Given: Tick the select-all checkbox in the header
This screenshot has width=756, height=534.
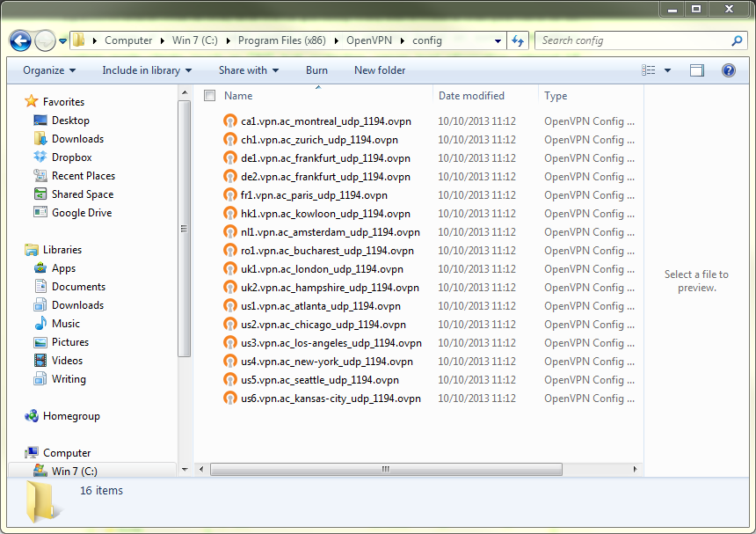Looking at the screenshot, I should coord(210,96).
